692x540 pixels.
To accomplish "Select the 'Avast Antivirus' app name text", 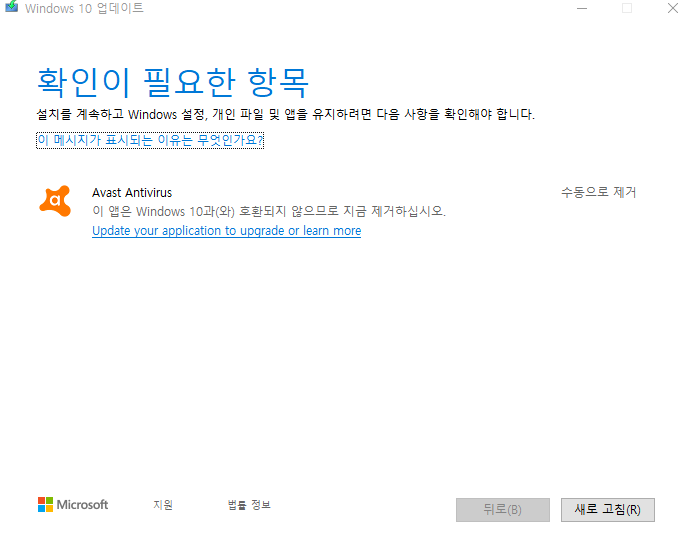I will 132,193.
